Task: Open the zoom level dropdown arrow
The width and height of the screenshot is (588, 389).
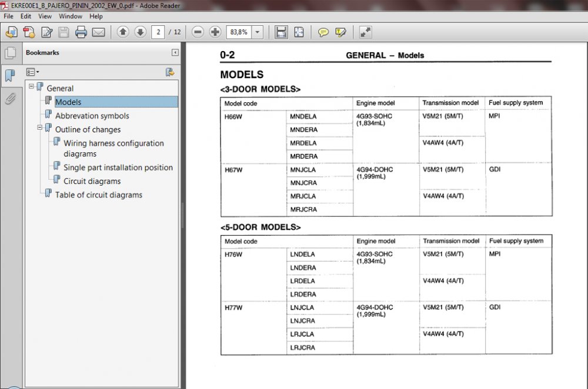Action: coord(258,32)
